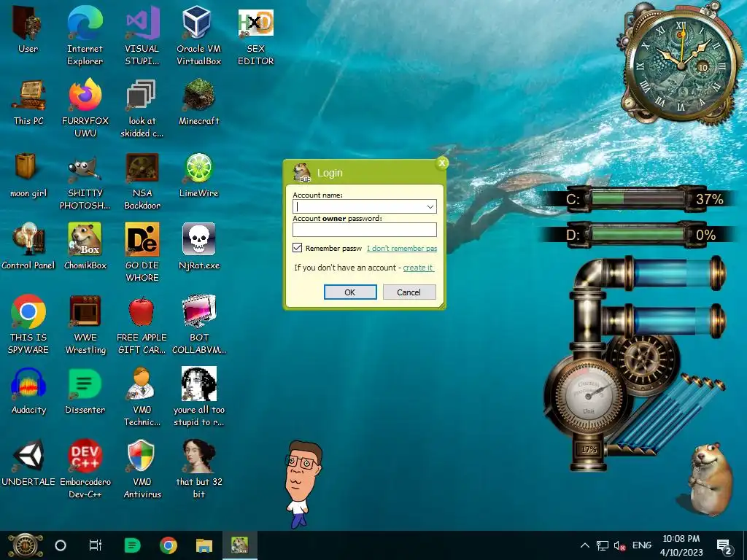
Task: Open the NSA Backdoor icon
Action: click(142, 181)
